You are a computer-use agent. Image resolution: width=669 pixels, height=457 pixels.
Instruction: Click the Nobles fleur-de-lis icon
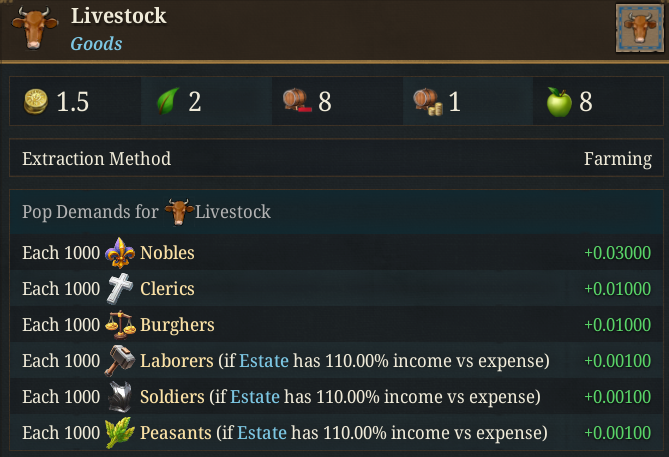119,253
